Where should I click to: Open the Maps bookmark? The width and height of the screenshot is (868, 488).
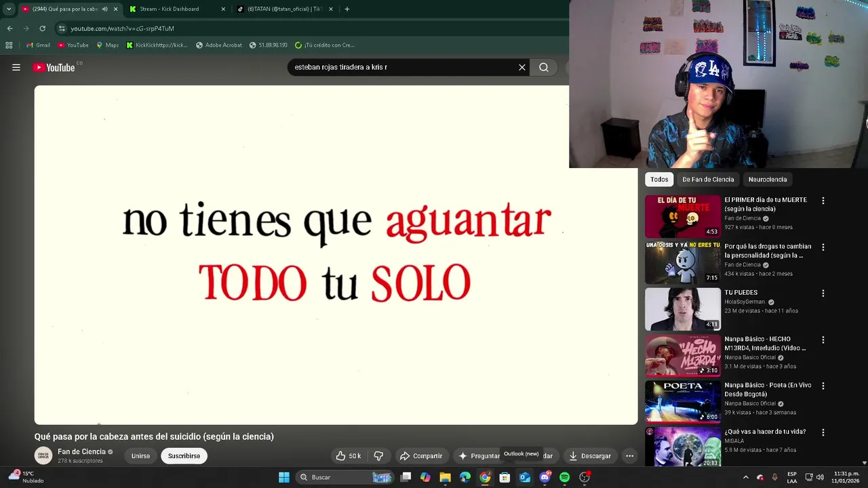click(x=107, y=45)
